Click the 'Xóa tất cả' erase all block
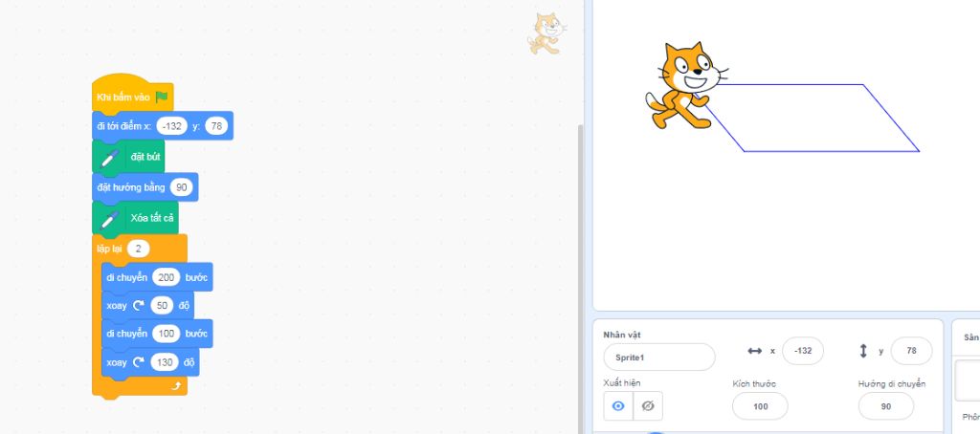This screenshot has width=980, height=434. tap(135, 218)
